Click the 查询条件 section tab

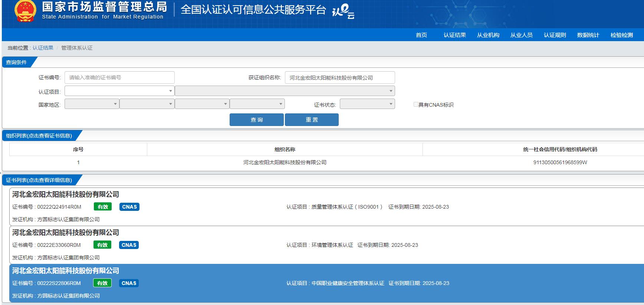point(17,62)
